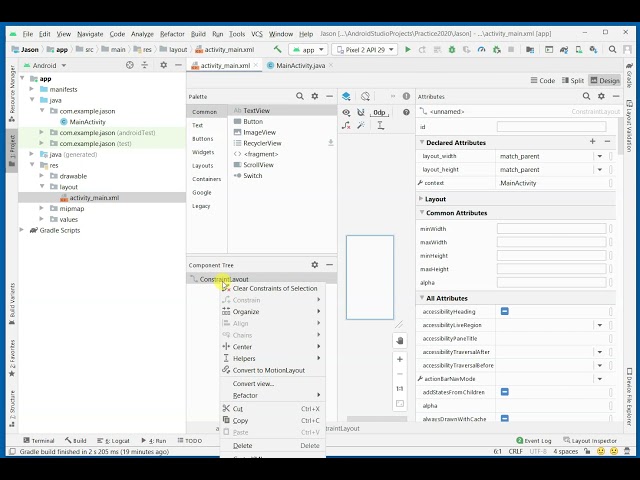Screen dimensions: 640x480
Task: Set default margins 0dp control
Action: (x=379, y=113)
